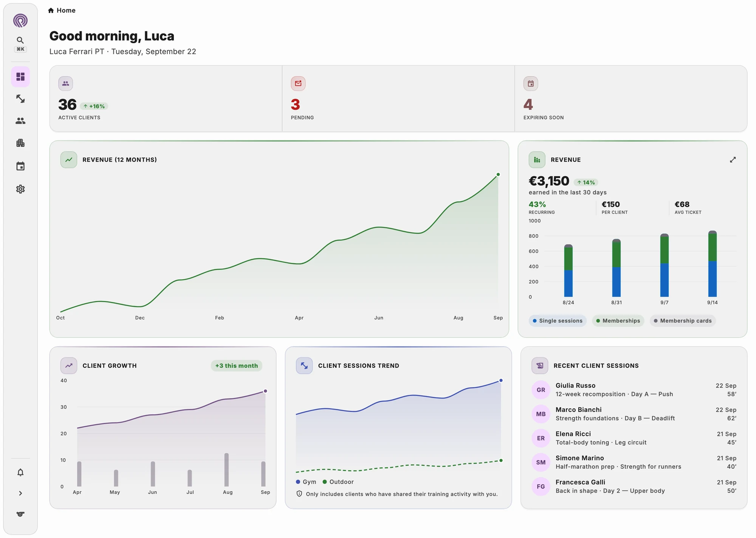Click the Recent Client Sessions icon

coord(540,365)
